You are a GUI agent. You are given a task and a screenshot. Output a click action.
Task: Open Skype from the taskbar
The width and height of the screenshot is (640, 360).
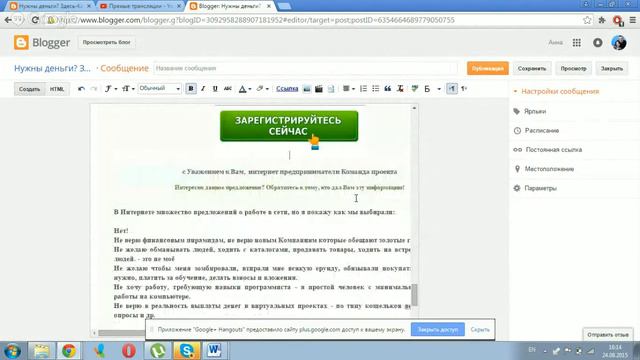point(187,351)
